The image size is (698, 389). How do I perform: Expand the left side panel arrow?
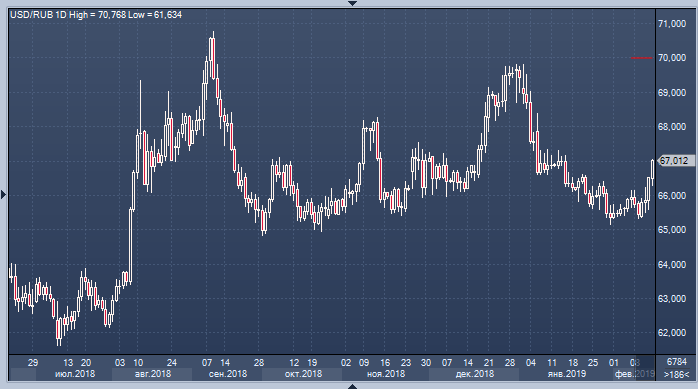point(4,194)
